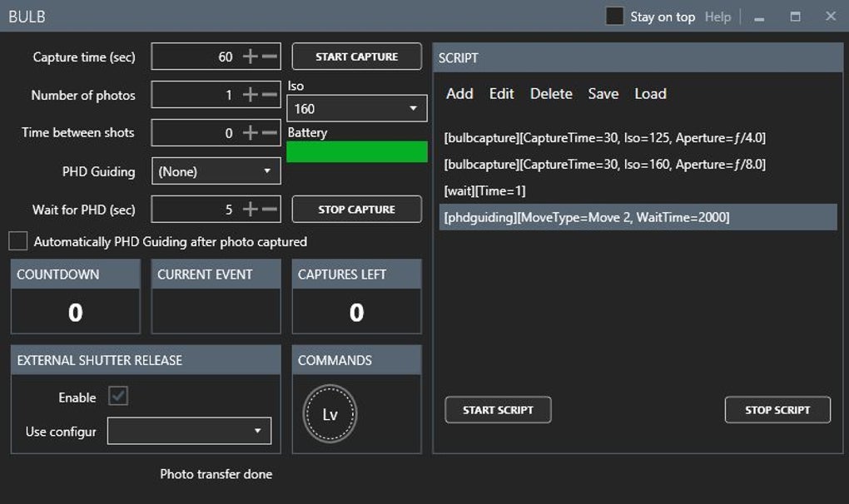Enable automatic PHD Guiding after capture
Screen dimensions: 849x504
coord(17,241)
